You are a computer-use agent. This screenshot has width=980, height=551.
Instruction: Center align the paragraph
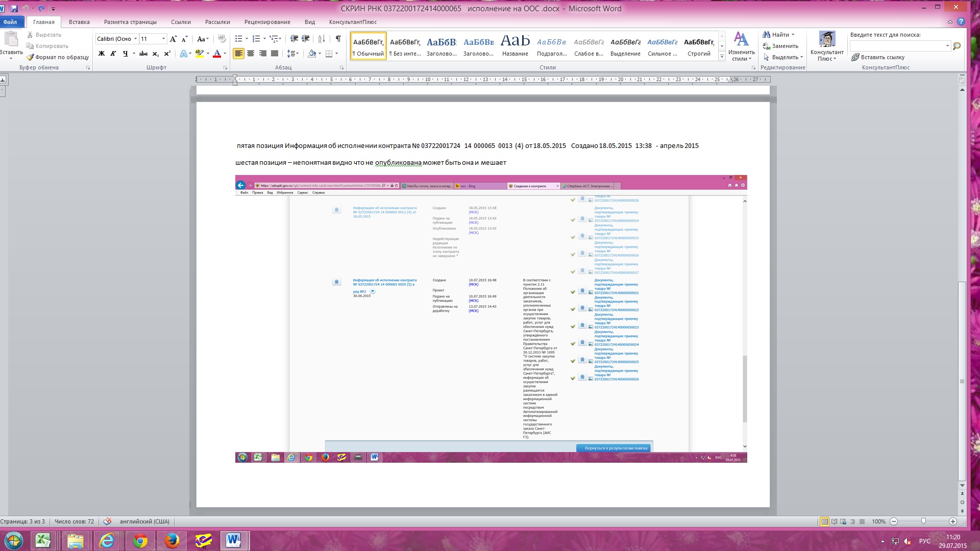pos(251,54)
